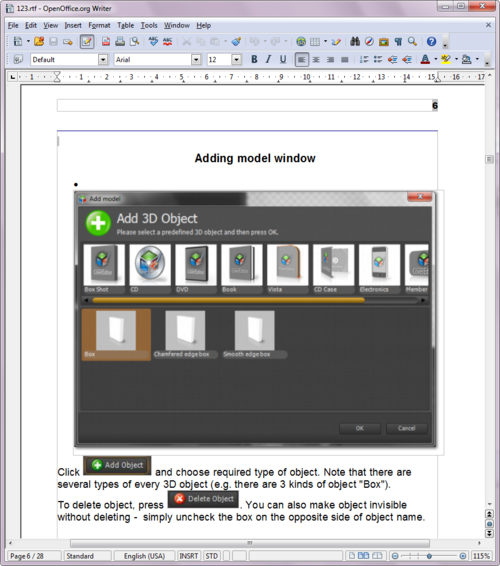Click the Print document icon
Screen dimensions: 500x566
pos(120,42)
